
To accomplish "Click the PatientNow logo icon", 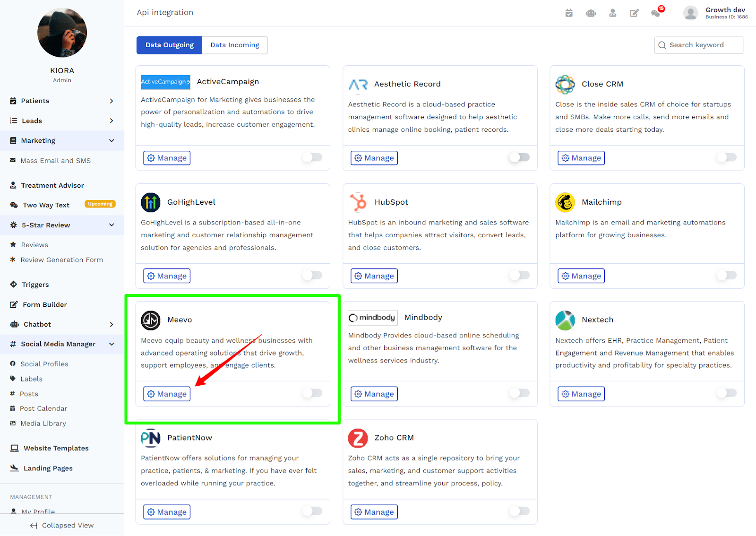I will tap(151, 438).
